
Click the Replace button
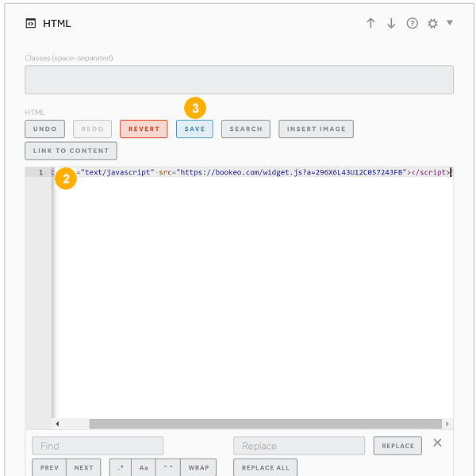pyautogui.click(x=397, y=446)
